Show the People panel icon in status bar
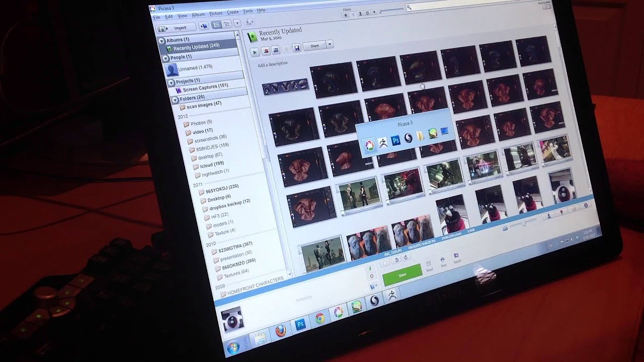This screenshot has height=362, width=644. click(549, 216)
